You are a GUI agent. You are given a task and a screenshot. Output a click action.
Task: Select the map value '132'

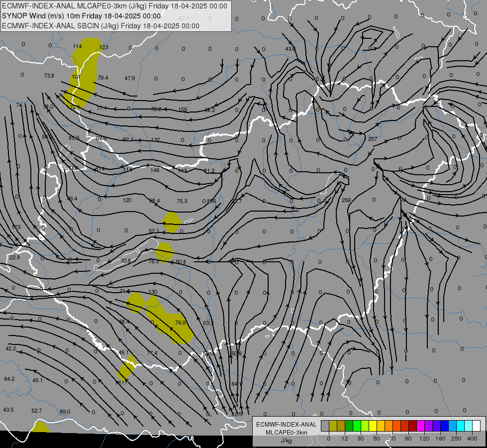pos(155,140)
